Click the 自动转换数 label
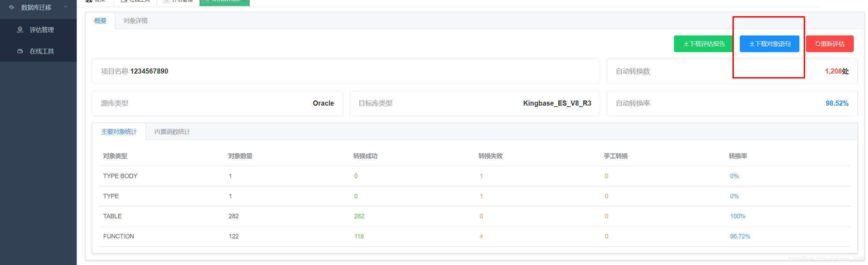The height and width of the screenshot is (265, 868). tap(633, 71)
